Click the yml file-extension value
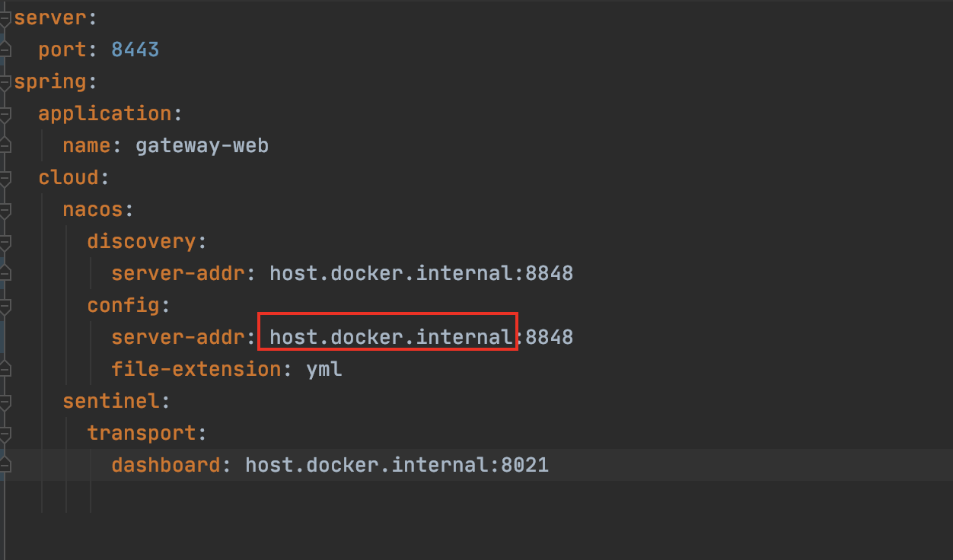 324,370
